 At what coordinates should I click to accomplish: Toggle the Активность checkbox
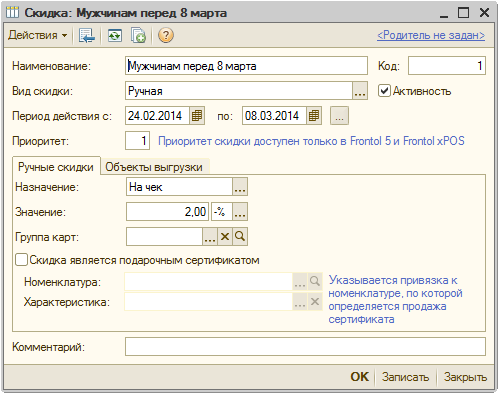coord(384,91)
